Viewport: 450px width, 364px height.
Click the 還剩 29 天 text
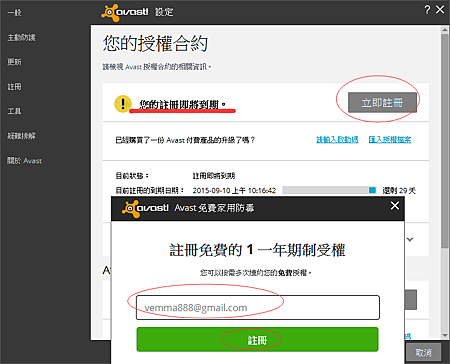[x=399, y=190]
